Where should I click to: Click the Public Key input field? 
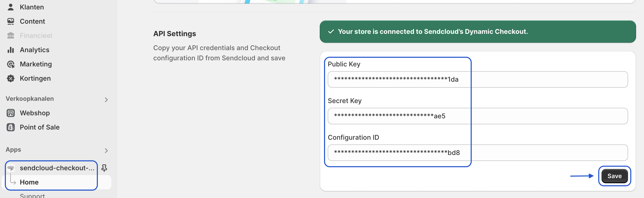point(478,79)
